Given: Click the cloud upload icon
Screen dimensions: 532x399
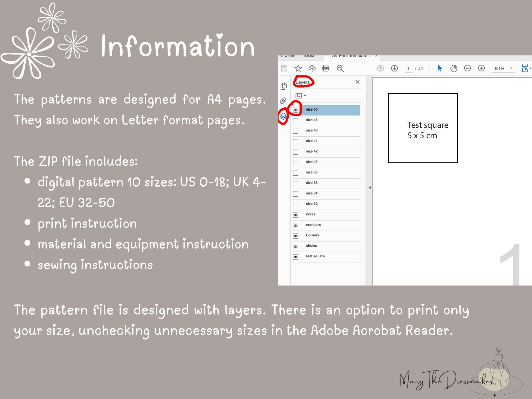Looking at the screenshot, I should click(x=312, y=68).
